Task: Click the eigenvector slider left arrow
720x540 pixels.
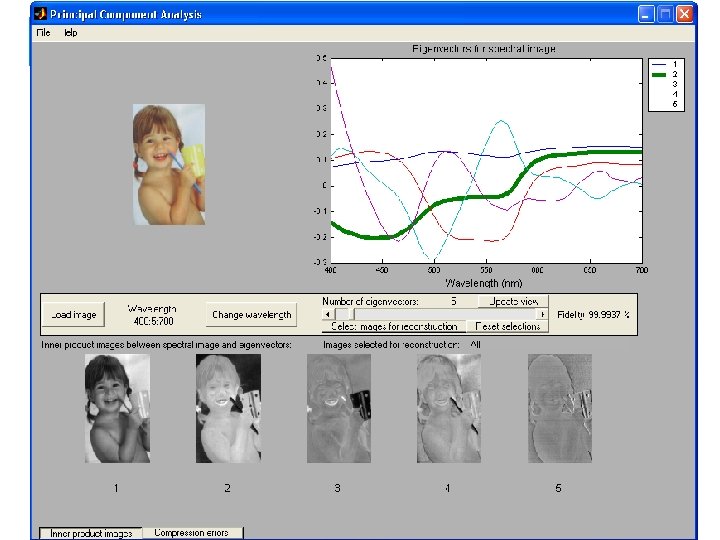Action: pyautogui.click(x=327, y=314)
